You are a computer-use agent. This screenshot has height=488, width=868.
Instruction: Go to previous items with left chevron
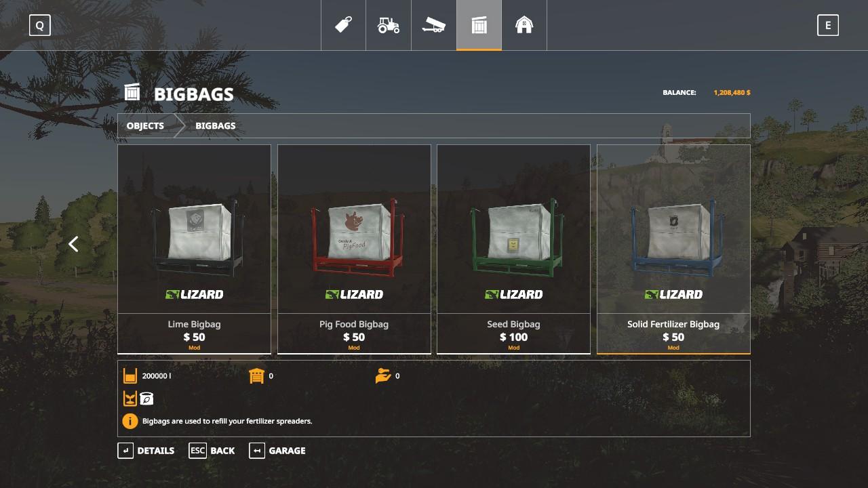tap(73, 244)
